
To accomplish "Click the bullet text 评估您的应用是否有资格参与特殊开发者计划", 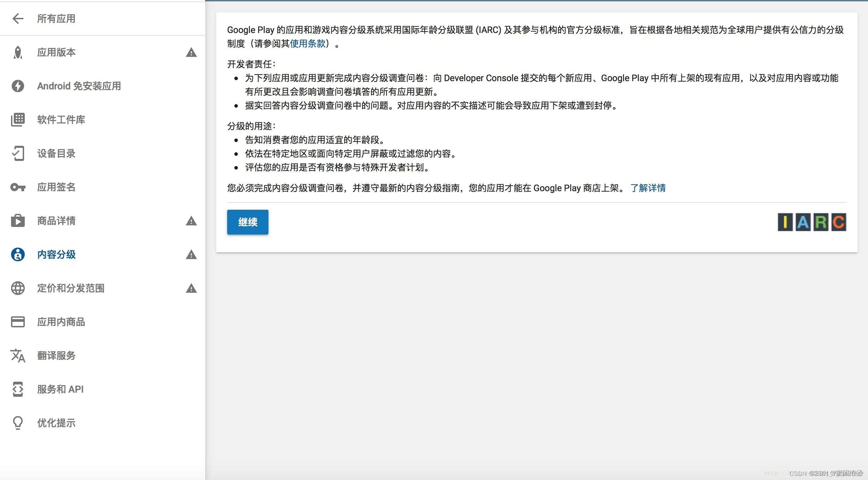I will (337, 167).
